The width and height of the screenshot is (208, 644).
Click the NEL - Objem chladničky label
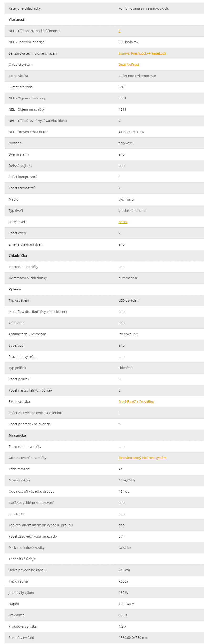click(27, 98)
